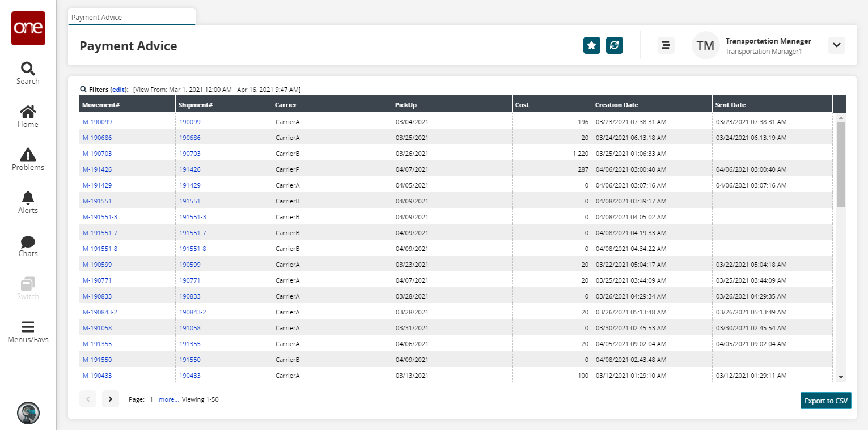Click the Filters magnifier icon
The height and width of the screenshot is (430, 868).
coord(83,90)
